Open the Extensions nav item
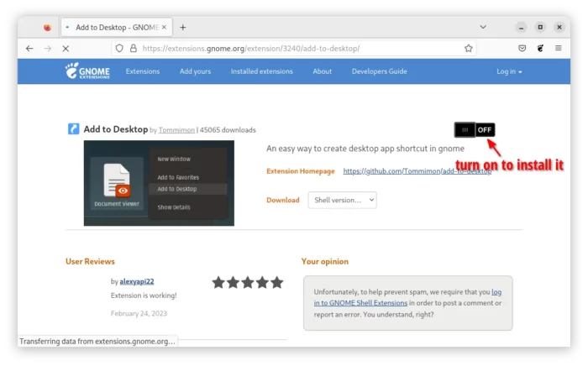588x366 pixels. coord(143,71)
